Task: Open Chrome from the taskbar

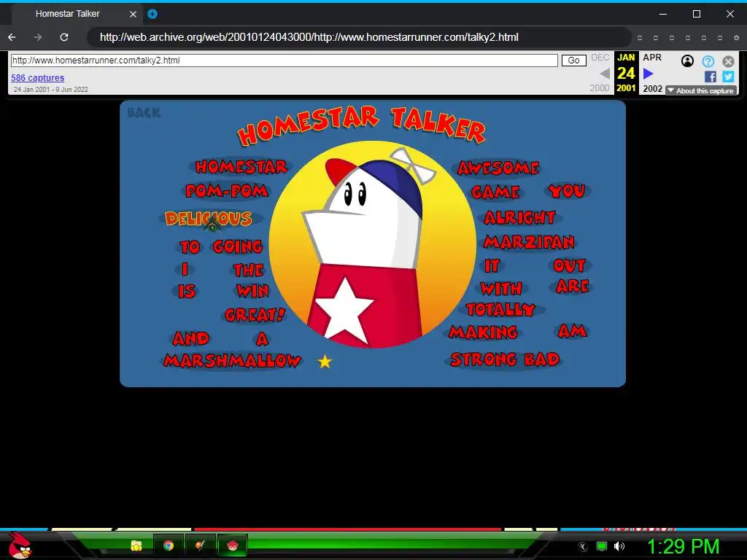Action: [169, 545]
